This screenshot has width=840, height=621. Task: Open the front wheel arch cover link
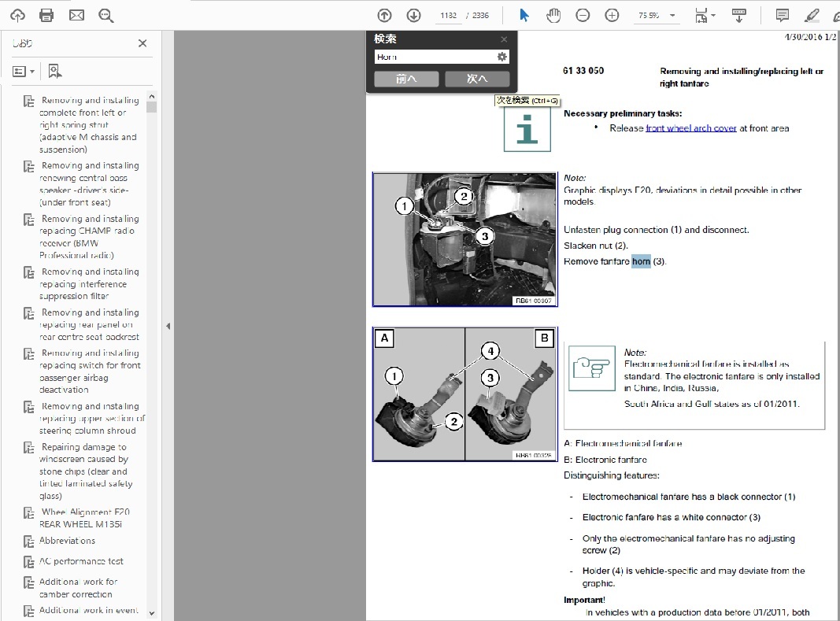pyautogui.click(x=691, y=128)
